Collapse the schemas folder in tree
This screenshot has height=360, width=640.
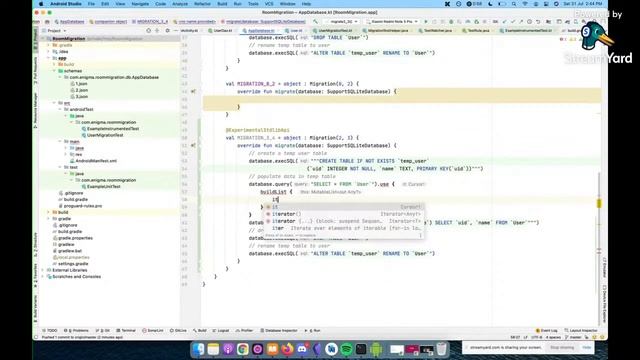click(54, 71)
